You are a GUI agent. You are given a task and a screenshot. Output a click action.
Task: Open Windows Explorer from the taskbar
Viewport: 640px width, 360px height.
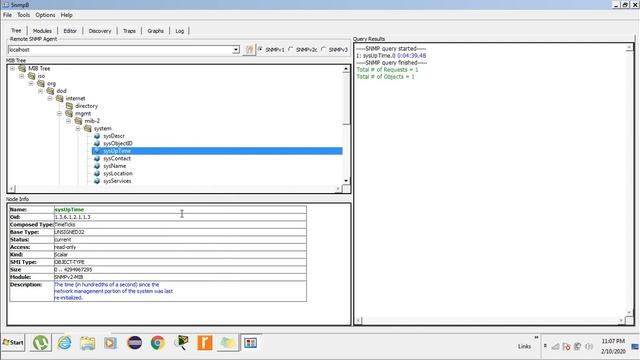(x=87, y=343)
